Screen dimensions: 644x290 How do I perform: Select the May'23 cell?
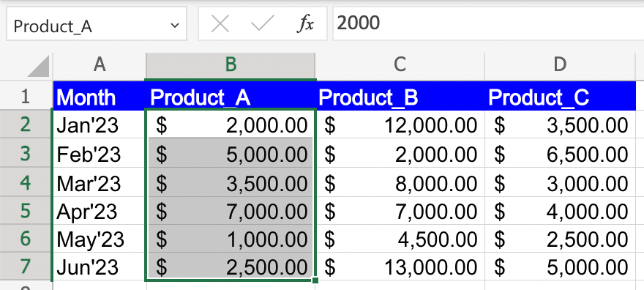(100, 238)
